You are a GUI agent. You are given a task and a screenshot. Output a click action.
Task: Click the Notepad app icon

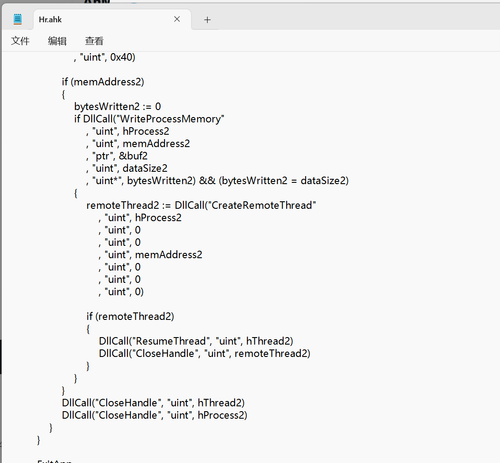pos(18,19)
